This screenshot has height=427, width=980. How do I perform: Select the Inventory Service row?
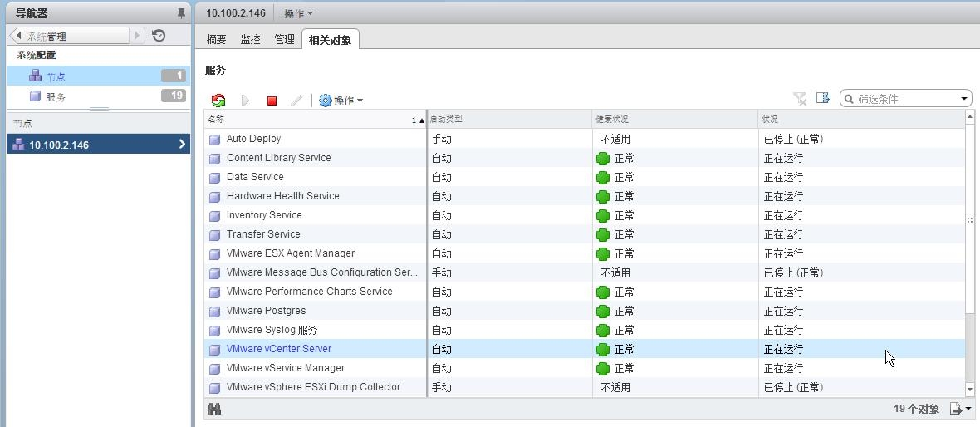(x=585, y=215)
